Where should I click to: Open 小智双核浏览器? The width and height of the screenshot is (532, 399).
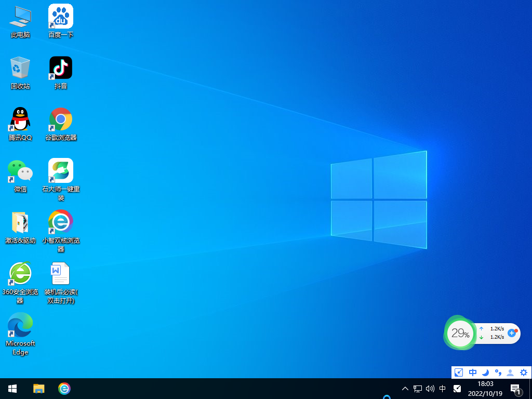click(x=60, y=222)
